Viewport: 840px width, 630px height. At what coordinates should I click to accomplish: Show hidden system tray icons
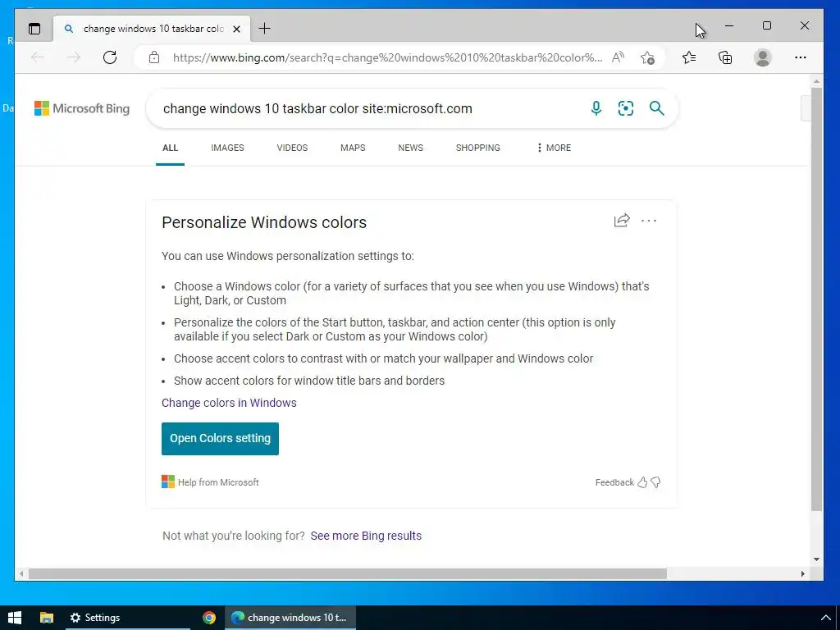tap(825, 618)
